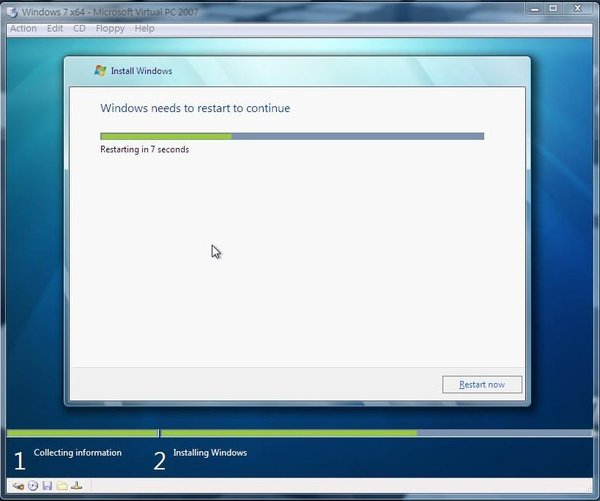Screen dimensions: 600x501
Task: Click the 'Installing Windows' step label
Action: tap(210, 453)
